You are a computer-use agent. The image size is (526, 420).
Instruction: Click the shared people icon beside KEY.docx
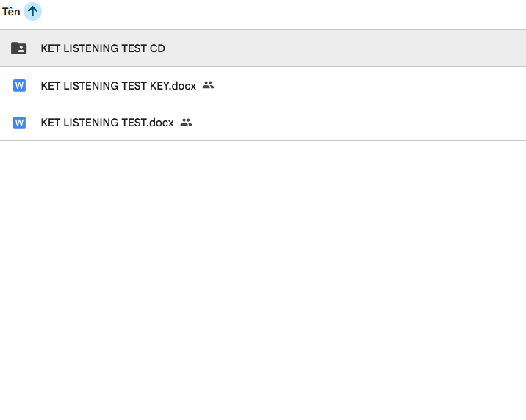click(208, 85)
